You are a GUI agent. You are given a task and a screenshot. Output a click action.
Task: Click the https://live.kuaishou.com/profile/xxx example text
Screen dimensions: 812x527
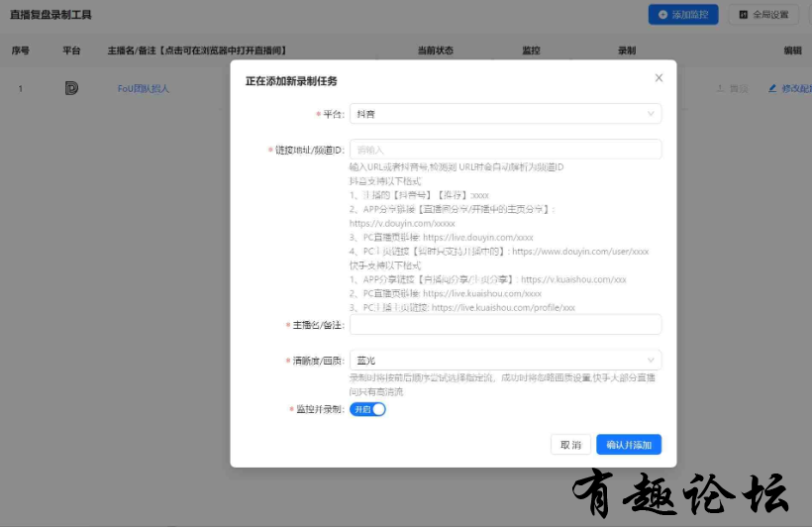[503, 307]
